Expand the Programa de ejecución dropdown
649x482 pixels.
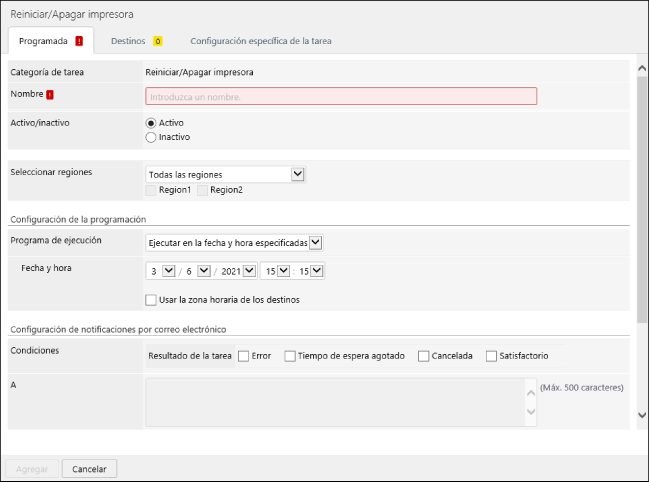coord(234,242)
